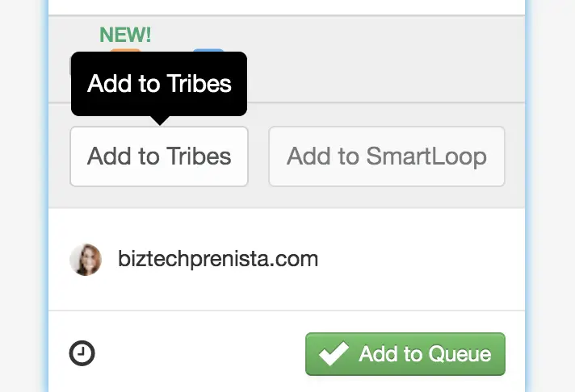
Task: Click the Add to Tribes button
Action: [159, 156]
